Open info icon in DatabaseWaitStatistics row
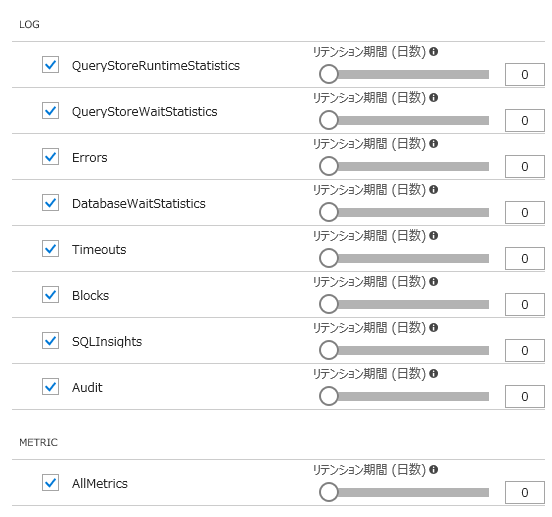This screenshot has width=552, height=517. [434, 190]
